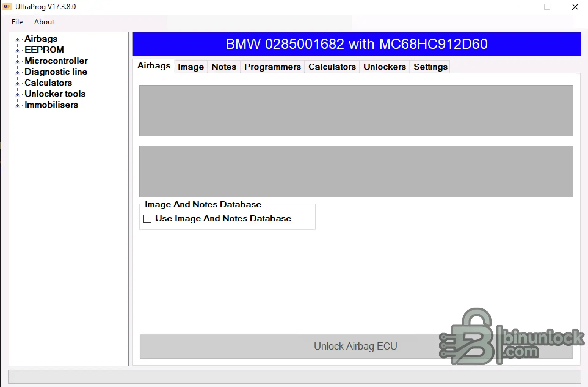Click the Unlock Airbag ECU button

click(356, 346)
